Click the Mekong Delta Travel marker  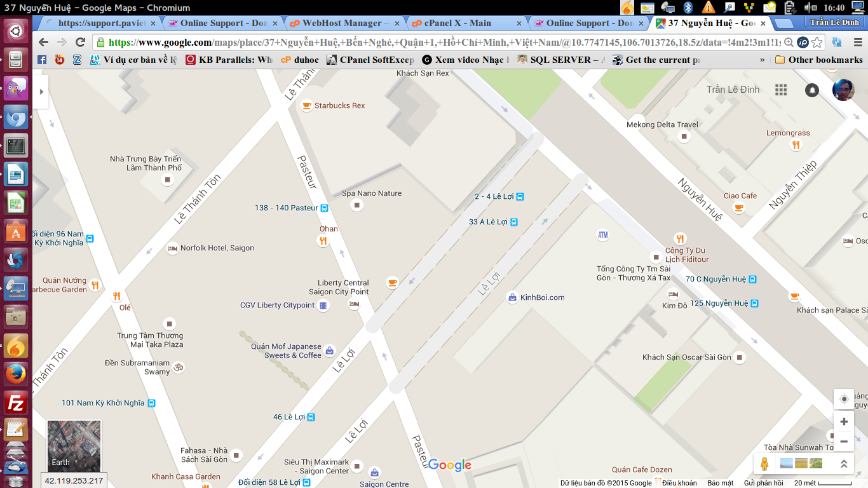684,137
